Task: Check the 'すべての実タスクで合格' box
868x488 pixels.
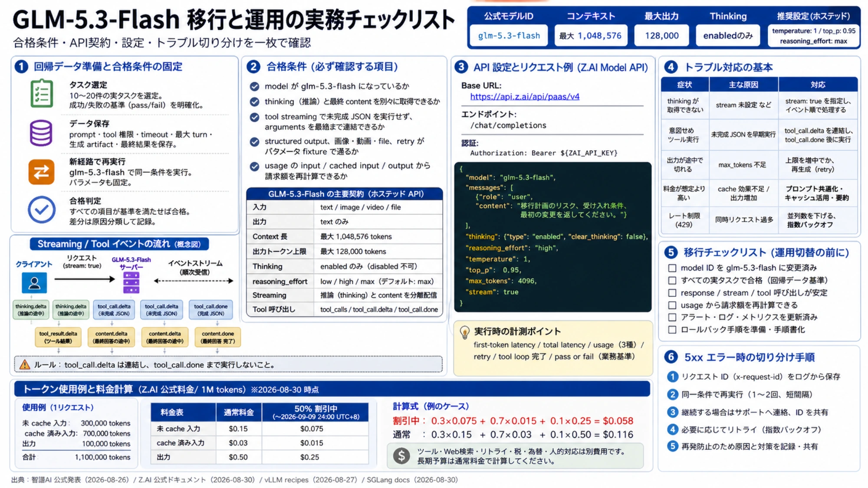Action: coord(672,281)
